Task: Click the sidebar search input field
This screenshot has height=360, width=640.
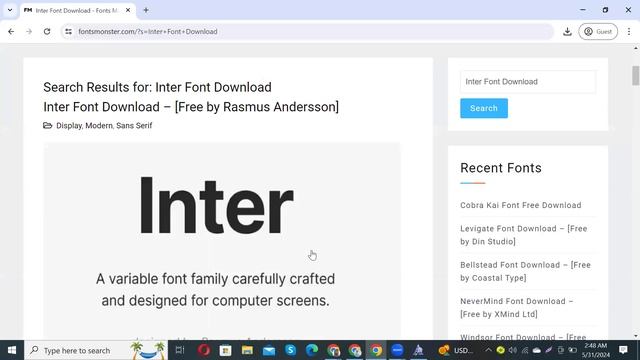Action: [528, 82]
